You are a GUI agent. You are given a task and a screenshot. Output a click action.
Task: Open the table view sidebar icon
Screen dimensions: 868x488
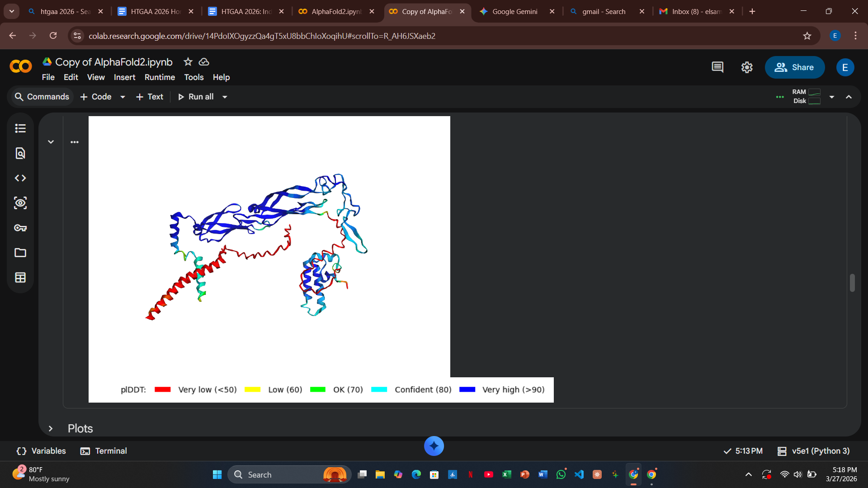tap(20, 277)
